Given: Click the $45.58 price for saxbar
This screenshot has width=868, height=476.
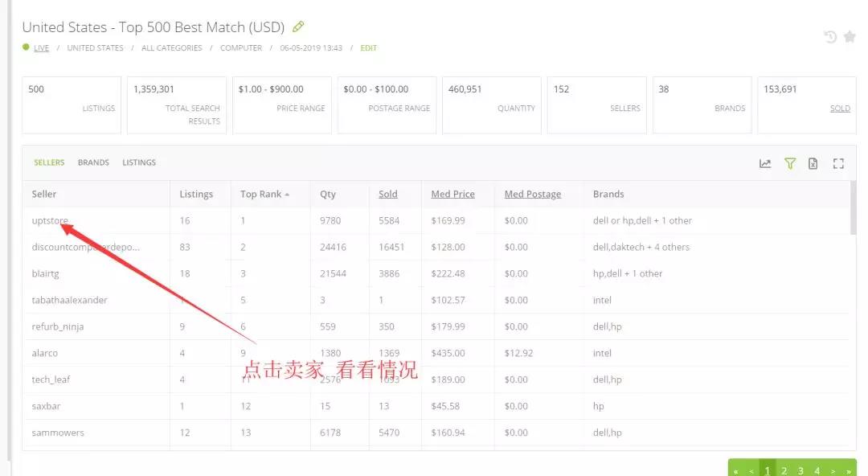Looking at the screenshot, I should tap(445, 406).
